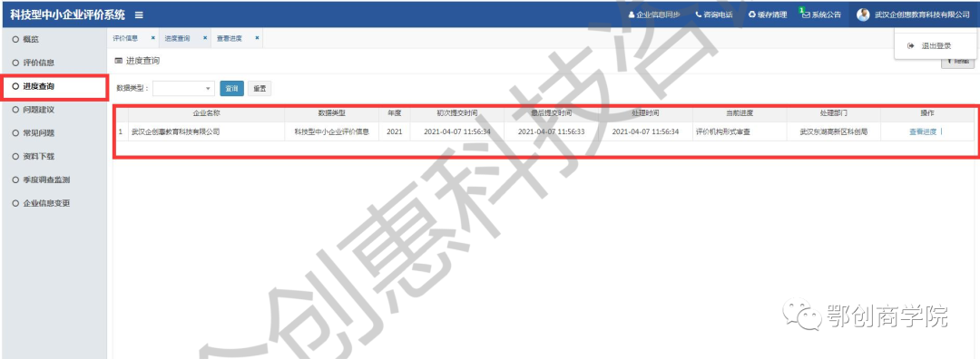Click the user avatar icon
Screen dimensions: 980x359
pyautogui.click(x=863, y=15)
